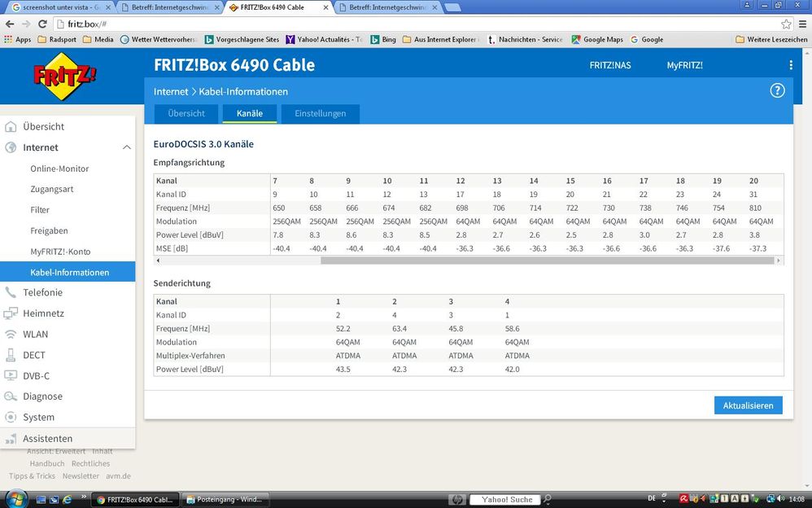Open the Weitere Lesezeichen folder

coord(771,39)
